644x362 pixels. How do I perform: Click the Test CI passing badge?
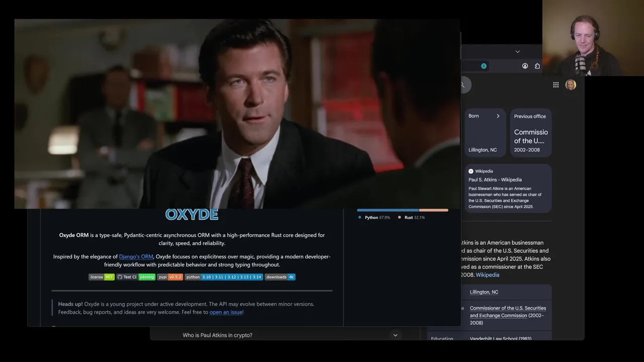click(x=136, y=277)
